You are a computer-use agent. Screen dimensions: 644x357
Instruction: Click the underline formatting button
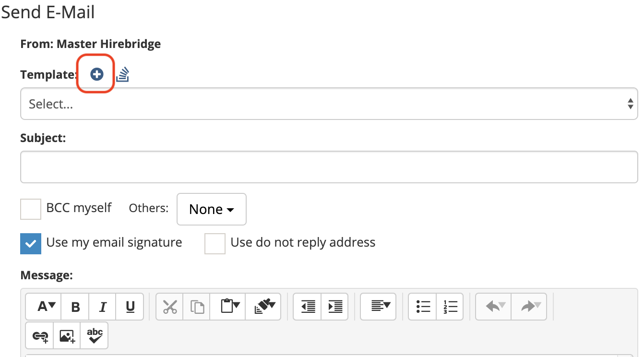[x=130, y=307]
